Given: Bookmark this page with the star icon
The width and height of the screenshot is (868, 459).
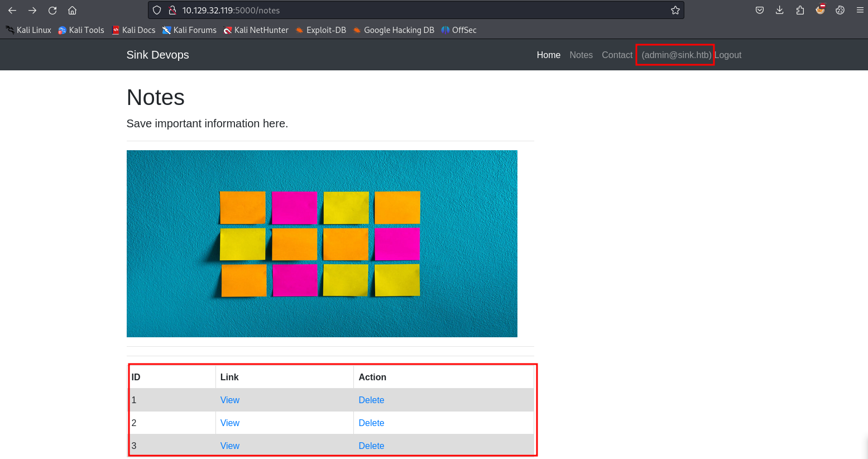Looking at the screenshot, I should (675, 10).
